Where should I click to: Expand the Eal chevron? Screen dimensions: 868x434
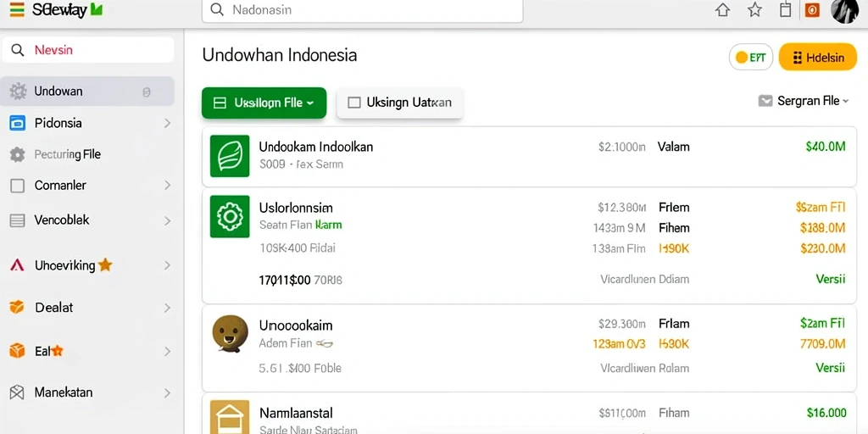(x=167, y=351)
